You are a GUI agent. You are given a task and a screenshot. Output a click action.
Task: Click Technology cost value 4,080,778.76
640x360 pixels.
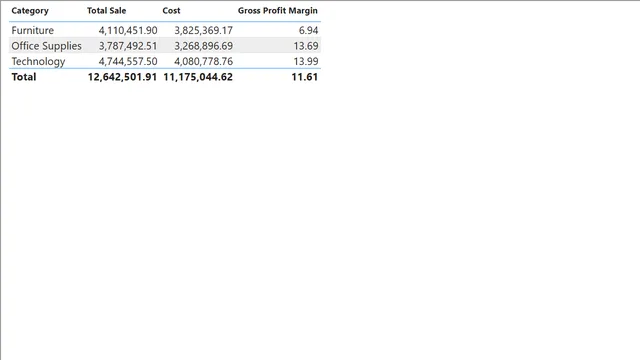click(204, 61)
